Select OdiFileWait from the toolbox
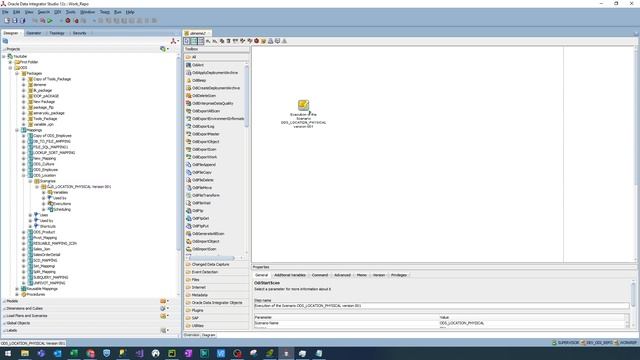The width and height of the screenshot is (640, 360). tap(201, 203)
